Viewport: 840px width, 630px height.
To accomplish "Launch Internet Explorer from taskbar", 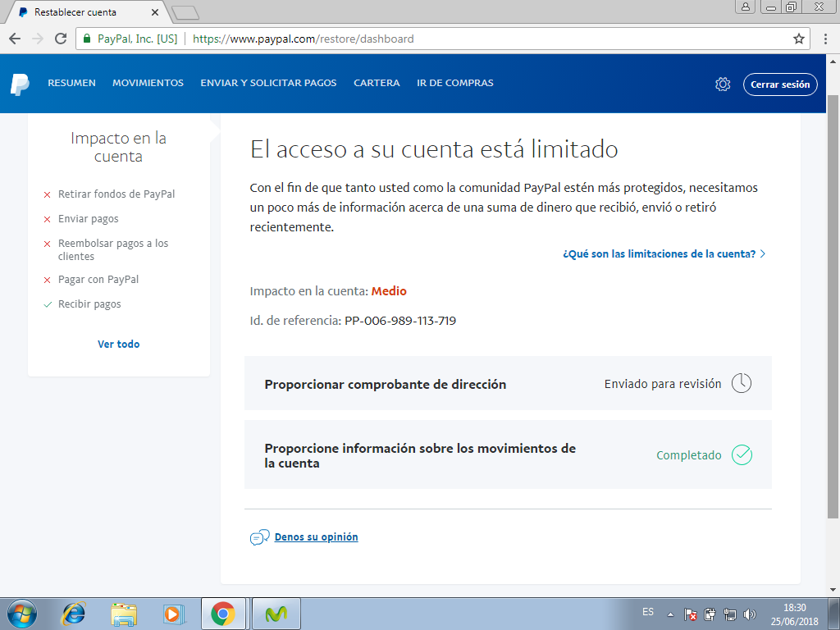I will (x=74, y=614).
